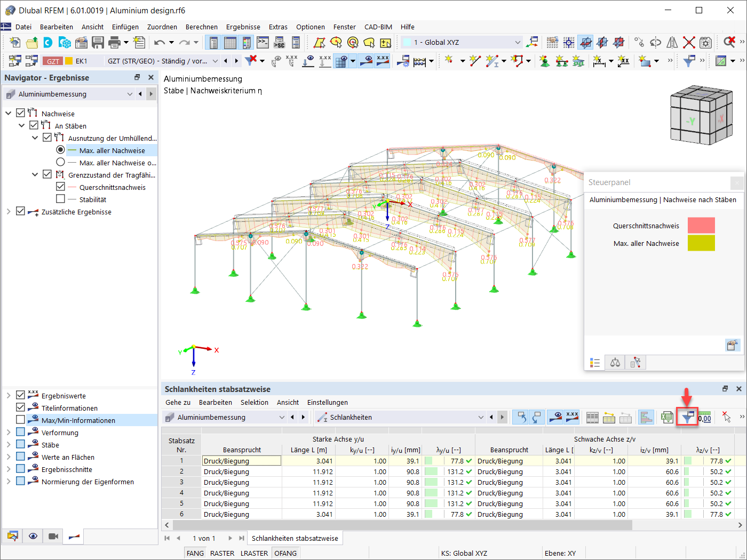
Task: Go to next load case arrow
Action: click(236, 61)
